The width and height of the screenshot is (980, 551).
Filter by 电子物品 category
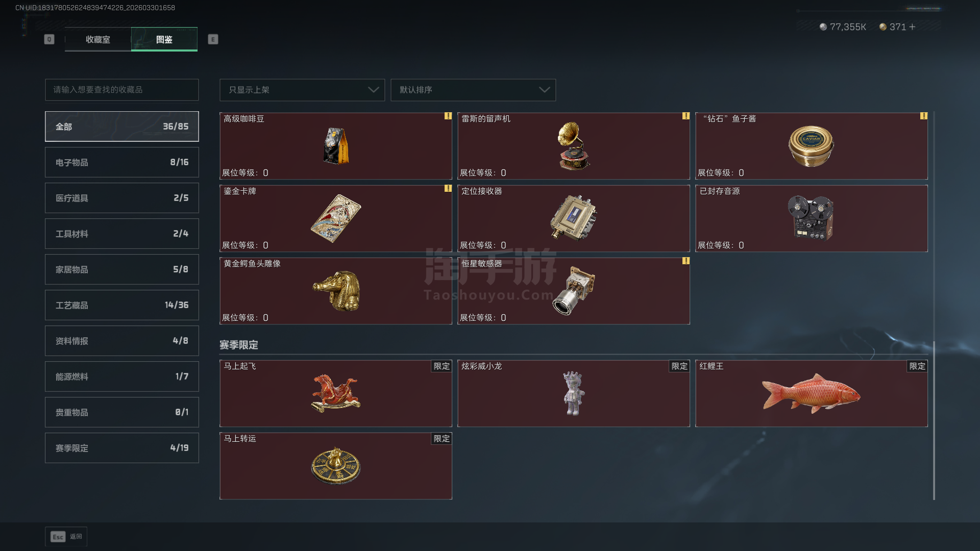122,162
